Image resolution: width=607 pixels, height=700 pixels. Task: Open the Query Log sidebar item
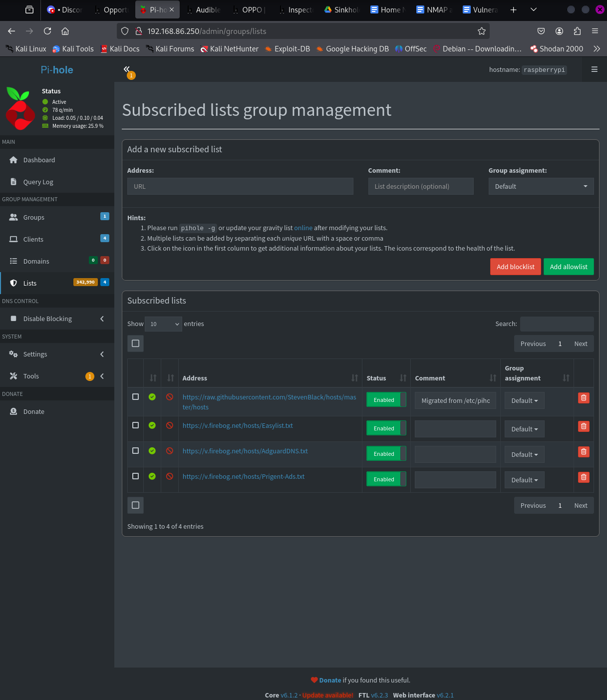38,182
